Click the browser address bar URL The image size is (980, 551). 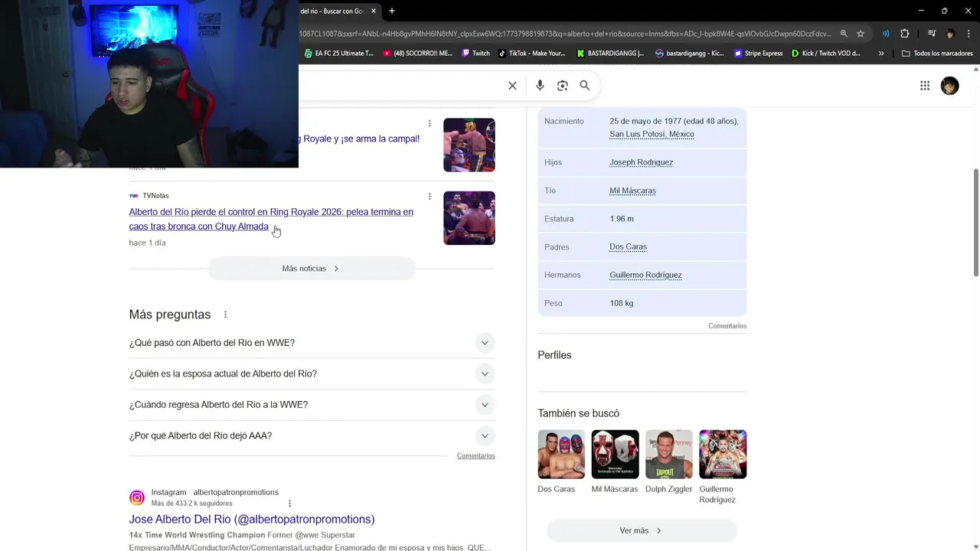[x=565, y=34]
